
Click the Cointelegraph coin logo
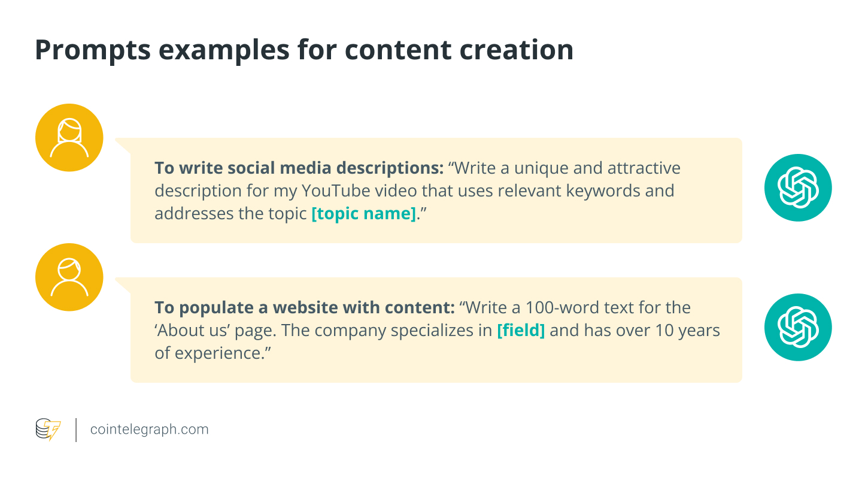pos(48,429)
